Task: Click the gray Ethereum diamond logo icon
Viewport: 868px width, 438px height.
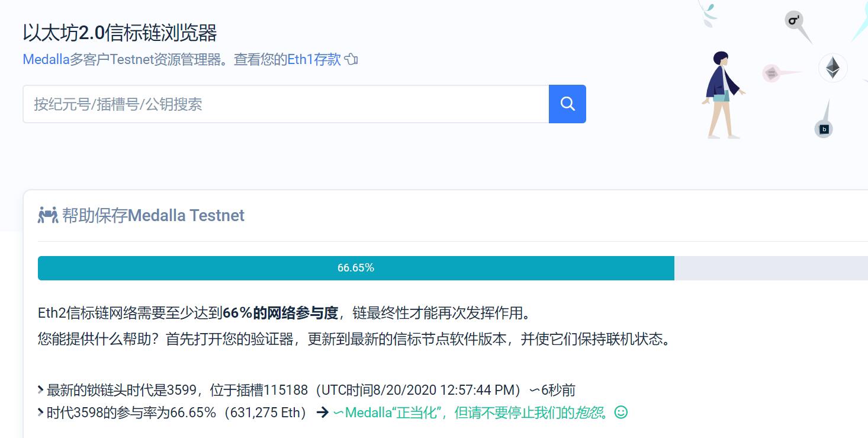Action: [x=832, y=68]
